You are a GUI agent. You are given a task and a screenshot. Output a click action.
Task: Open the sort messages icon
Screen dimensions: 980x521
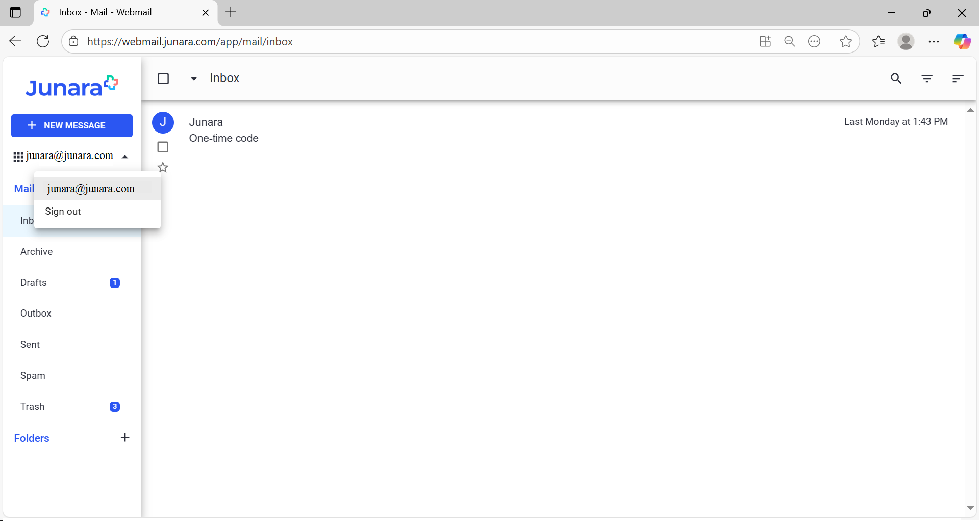tap(958, 79)
